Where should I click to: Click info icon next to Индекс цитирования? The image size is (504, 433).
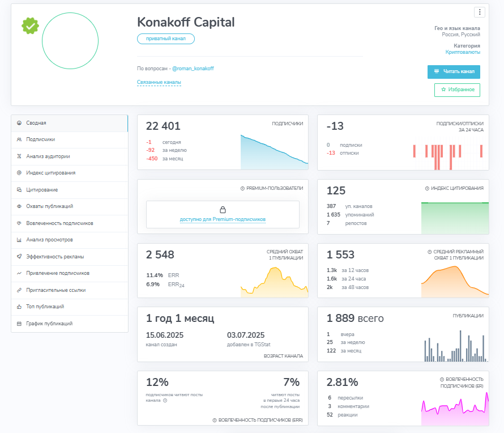click(427, 189)
